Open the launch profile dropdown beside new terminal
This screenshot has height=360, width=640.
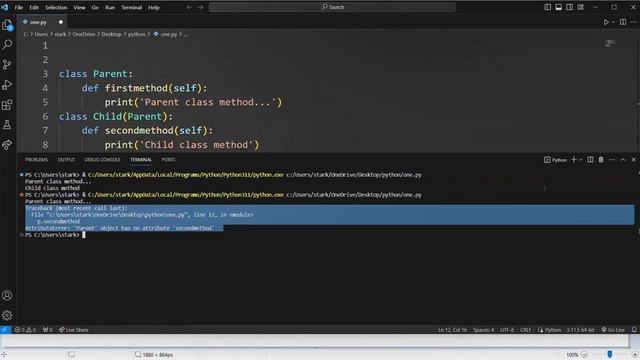pyautogui.click(x=581, y=160)
